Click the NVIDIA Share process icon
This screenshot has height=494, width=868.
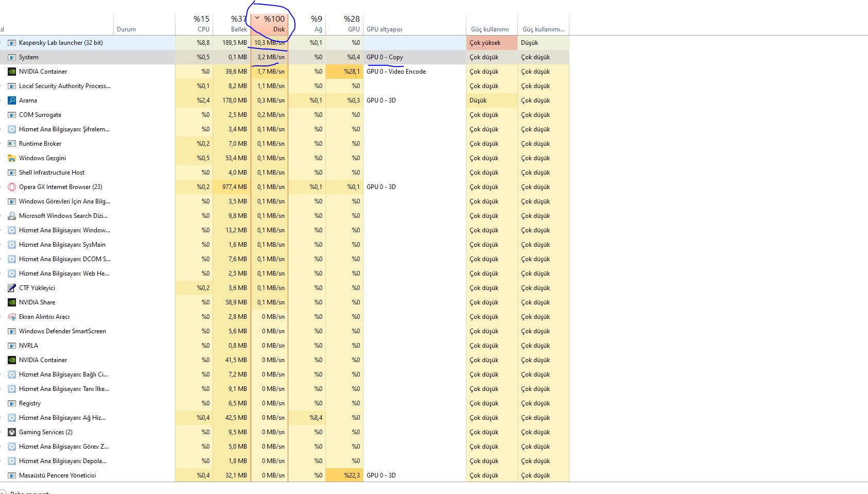12,302
